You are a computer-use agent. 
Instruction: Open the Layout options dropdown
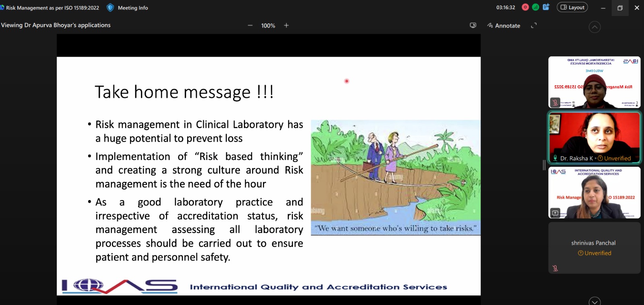click(572, 7)
